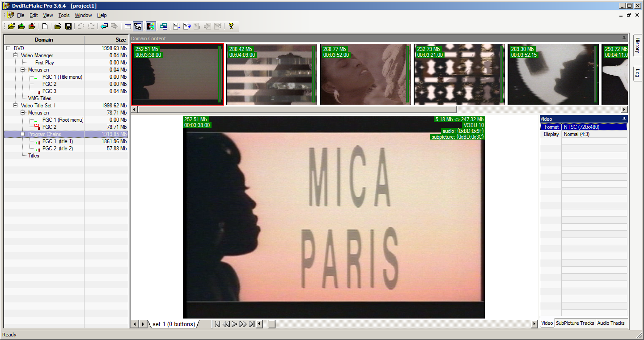
Task: Click the teal tree-structure toolbar icon
Action: [x=163, y=26]
